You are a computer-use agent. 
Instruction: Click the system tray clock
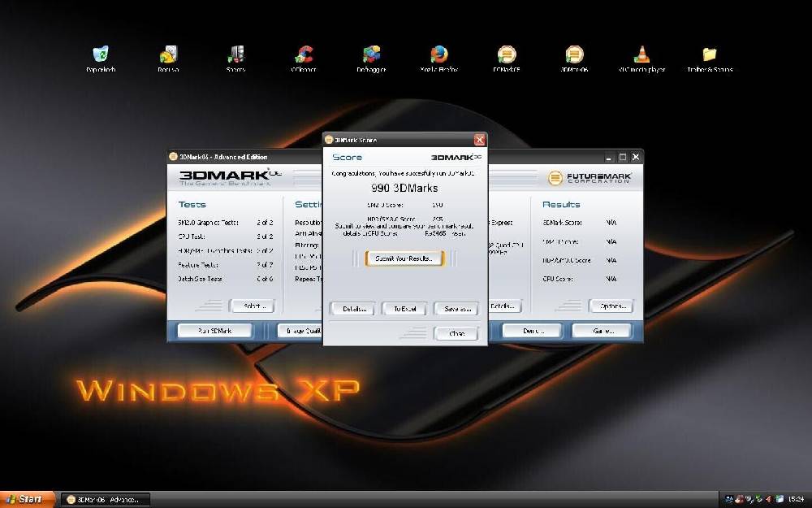click(796, 500)
